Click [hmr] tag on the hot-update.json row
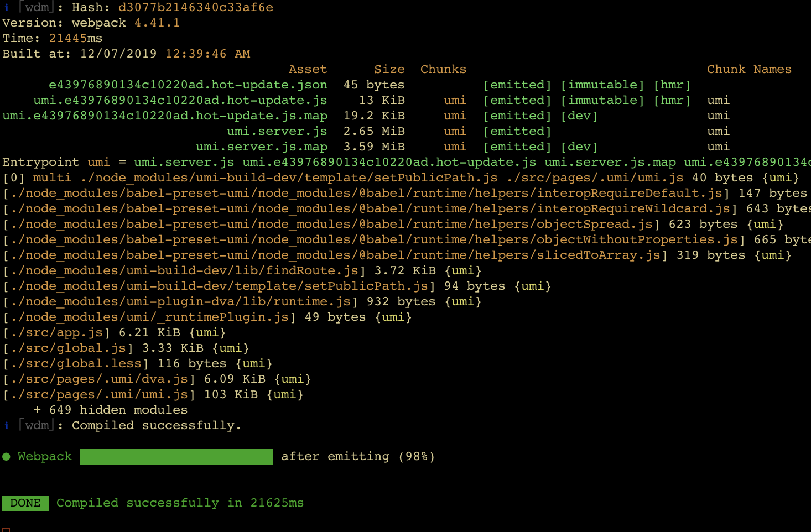Screen dimensions: 811x532 (672, 85)
